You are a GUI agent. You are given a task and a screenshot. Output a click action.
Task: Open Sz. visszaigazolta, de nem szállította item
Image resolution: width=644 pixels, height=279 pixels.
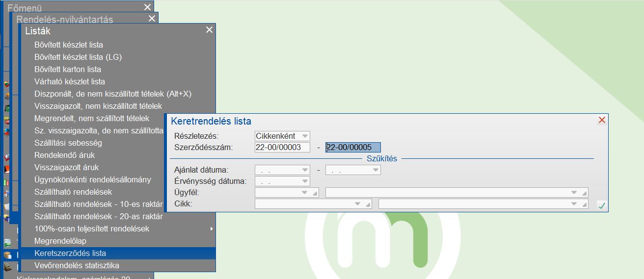tap(93, 130)
